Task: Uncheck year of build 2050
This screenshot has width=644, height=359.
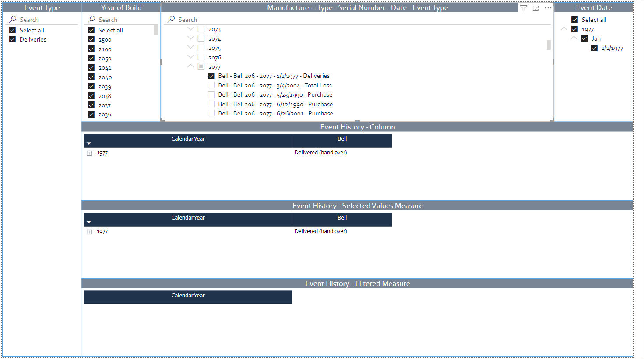Action: pos(91,58)
